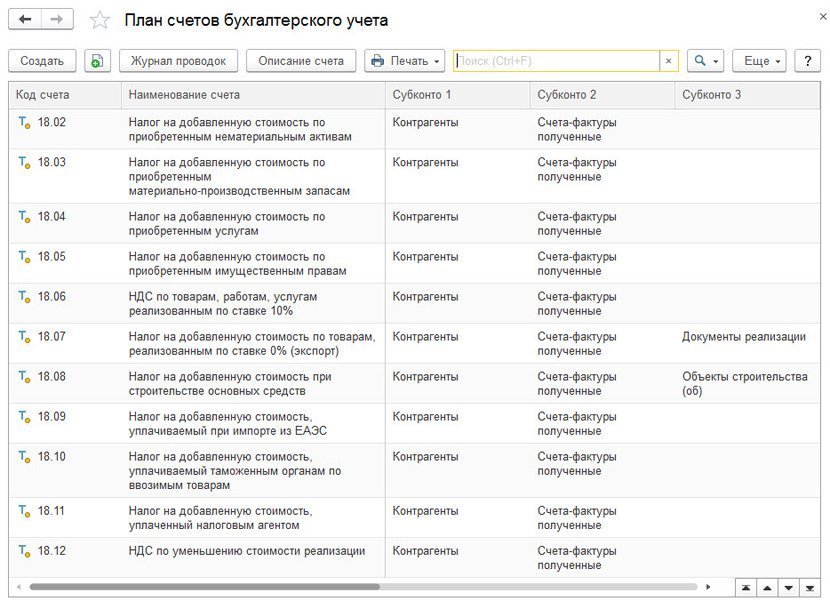Select account code 18.11
Image resolution: width=830 pixels, height=601 pixels.
[x=52, y=511]
